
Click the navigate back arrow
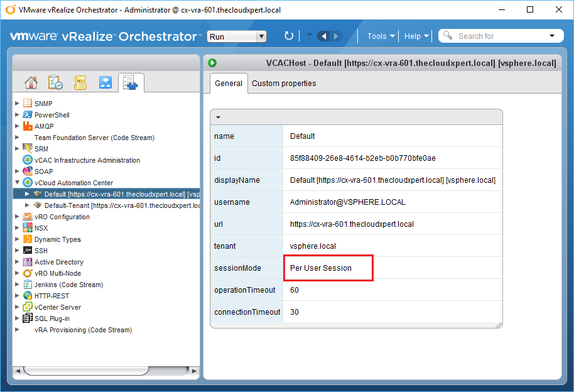pyautogui.click(x=324, y=36)
